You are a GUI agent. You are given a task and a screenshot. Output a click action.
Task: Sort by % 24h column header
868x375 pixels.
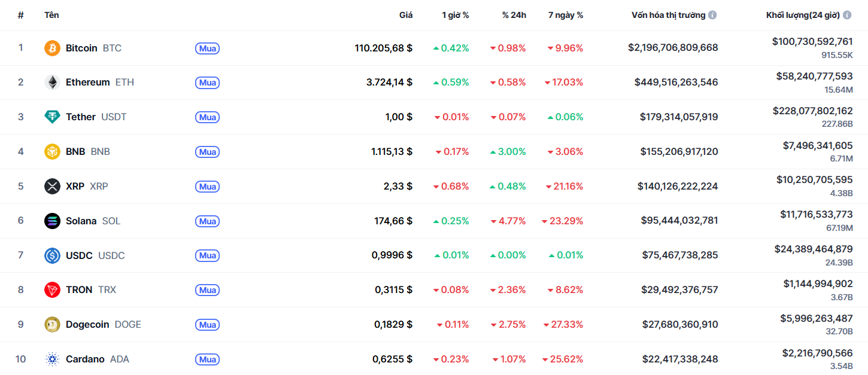coord(514,15)
